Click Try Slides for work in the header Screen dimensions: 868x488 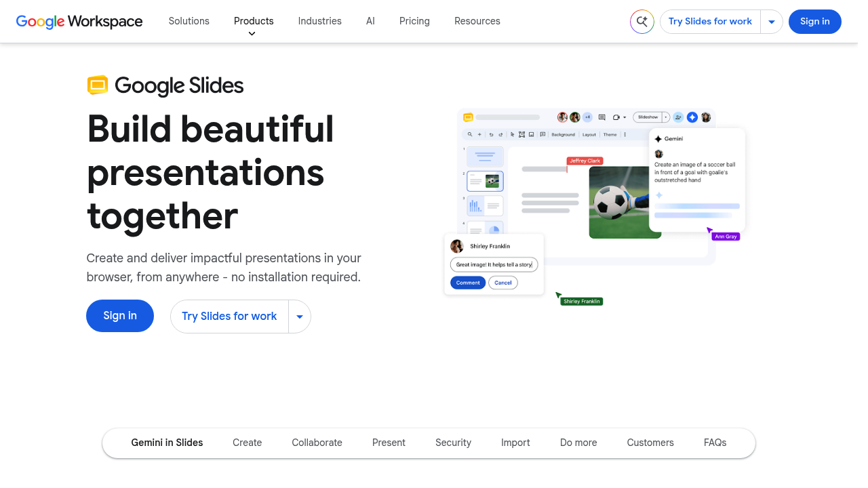coord(710,22)
